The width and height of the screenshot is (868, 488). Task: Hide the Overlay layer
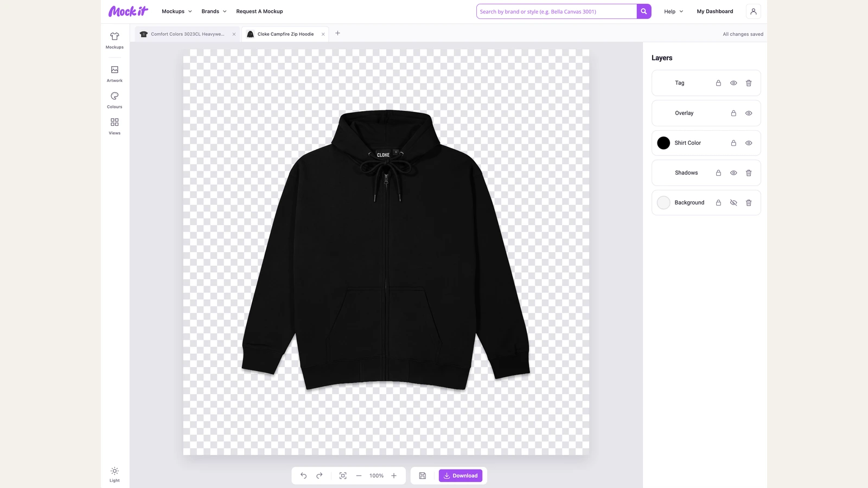[x=749, y=113]
